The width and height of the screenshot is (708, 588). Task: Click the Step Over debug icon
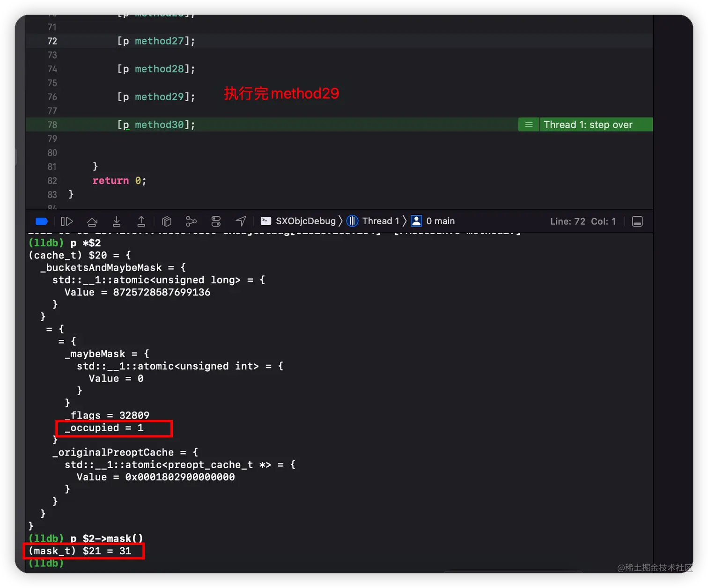(92, 221)
